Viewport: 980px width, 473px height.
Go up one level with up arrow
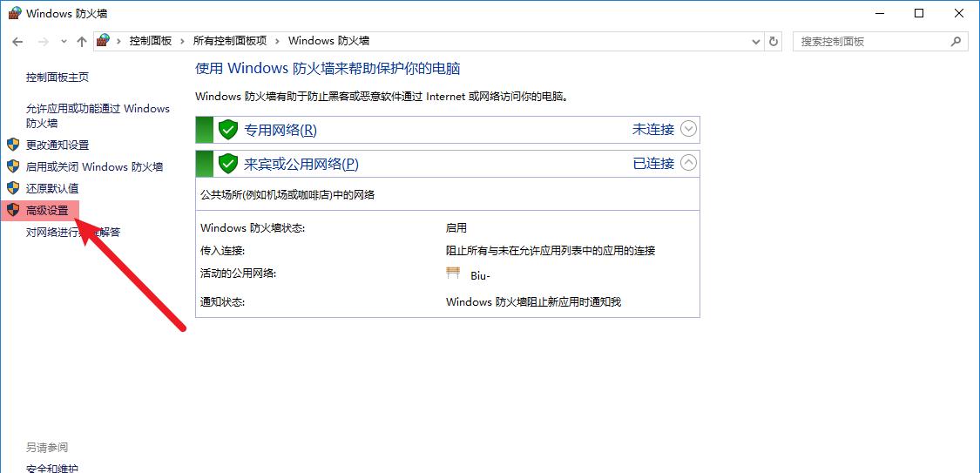tap(81, 41)
